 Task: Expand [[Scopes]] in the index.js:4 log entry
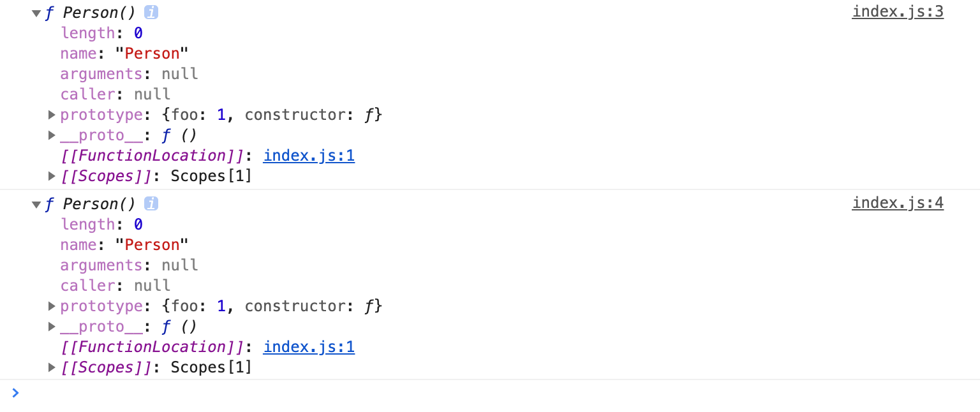(52, 367)
